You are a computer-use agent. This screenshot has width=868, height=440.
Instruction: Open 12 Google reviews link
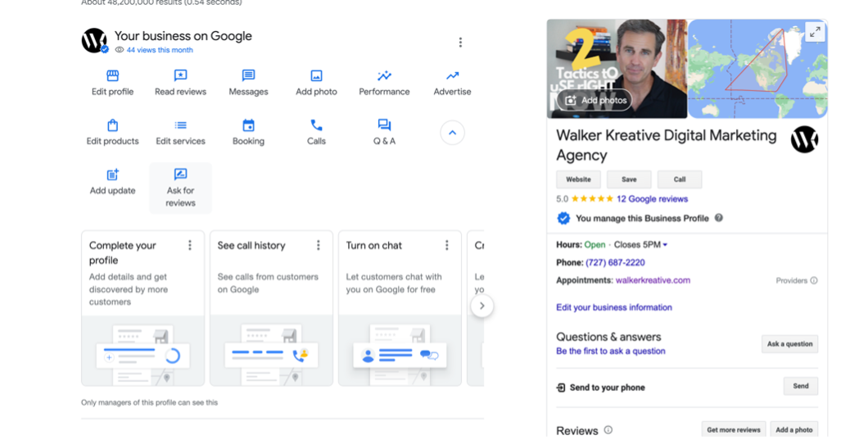652,199
